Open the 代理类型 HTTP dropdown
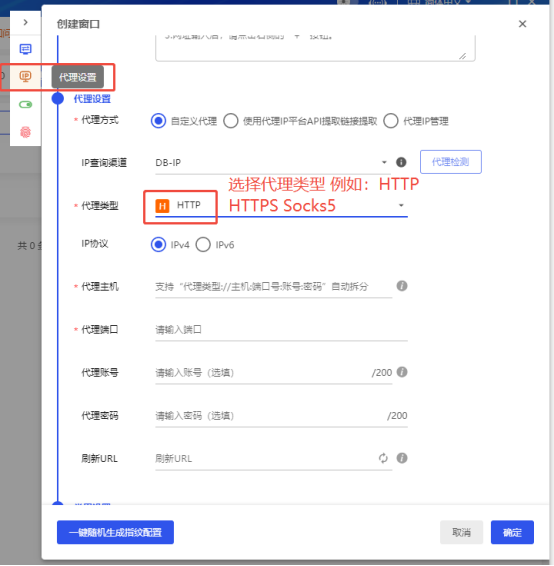 [281, 205]
